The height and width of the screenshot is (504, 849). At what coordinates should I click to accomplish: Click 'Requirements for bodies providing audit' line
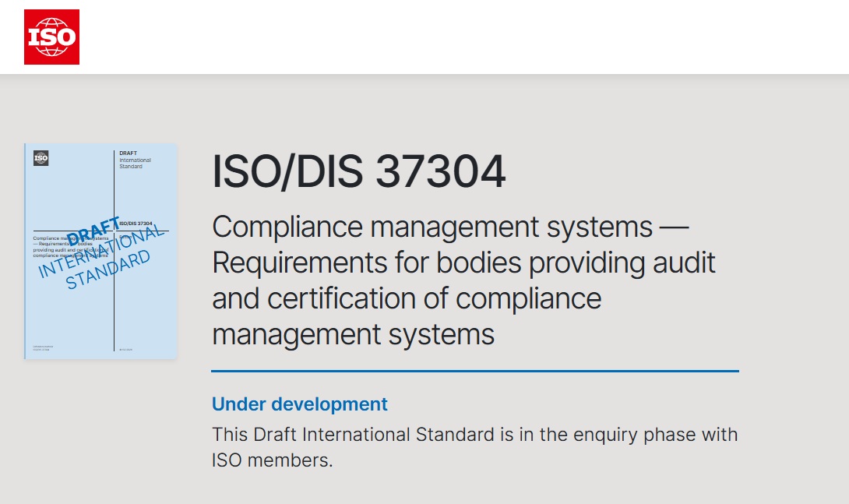[x=463, y=263]
